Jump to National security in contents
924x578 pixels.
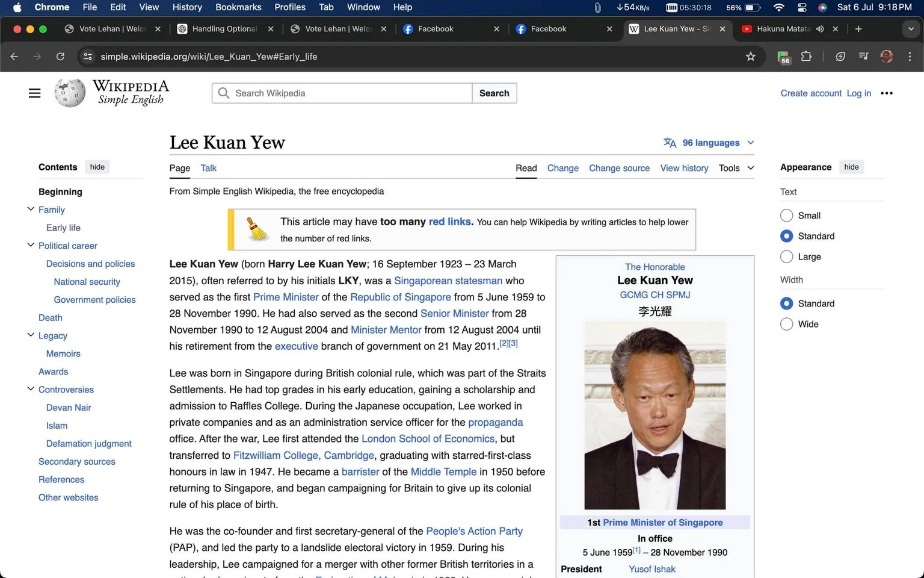(87, 282)
